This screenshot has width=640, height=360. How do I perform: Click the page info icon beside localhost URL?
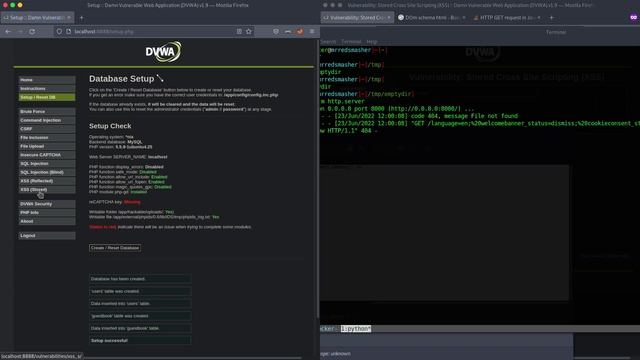(x=68, y=31)
